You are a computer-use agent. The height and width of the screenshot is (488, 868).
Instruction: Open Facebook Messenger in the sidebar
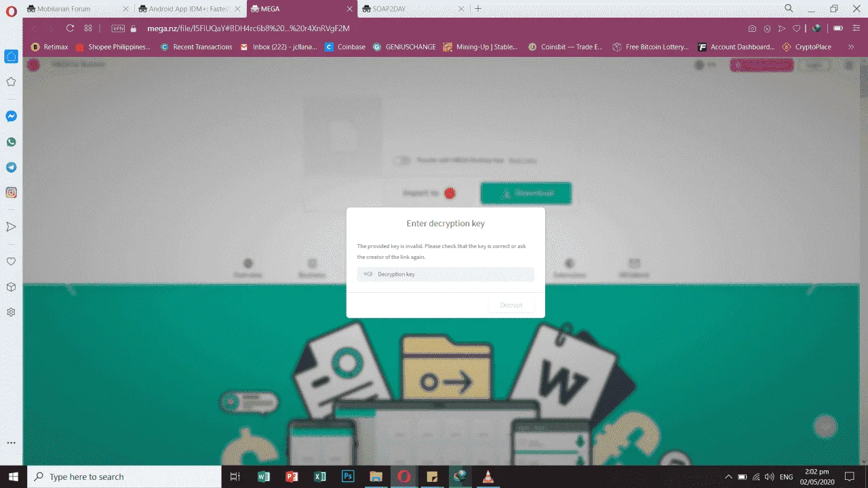11,117
